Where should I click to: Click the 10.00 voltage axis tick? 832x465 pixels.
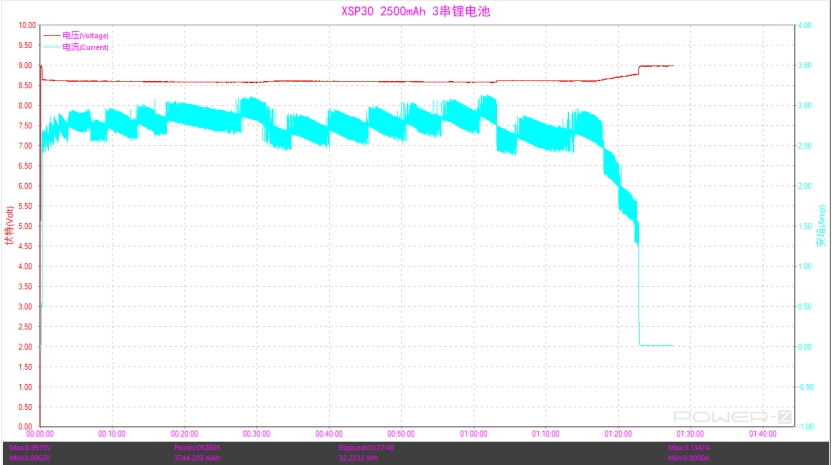coord(27,25)
